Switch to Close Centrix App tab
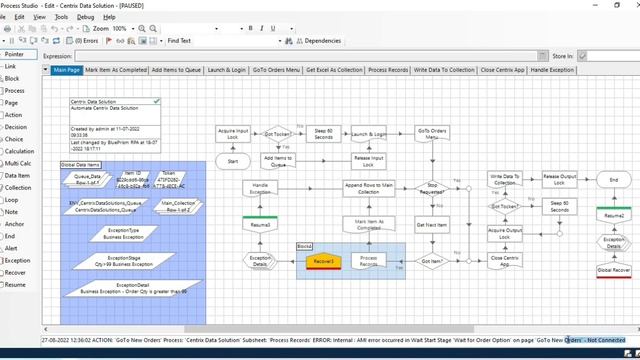The width and height of the screenshot is (640, 360). point(502,70)
